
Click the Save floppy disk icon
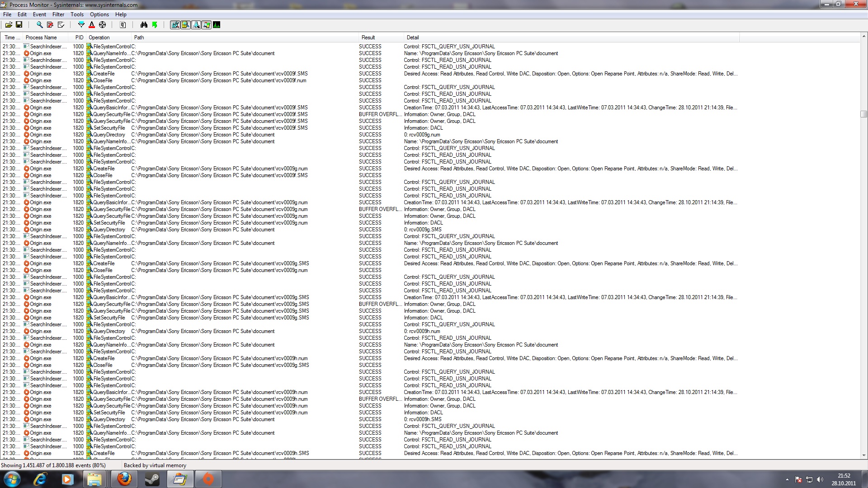[x=19, y=25]
